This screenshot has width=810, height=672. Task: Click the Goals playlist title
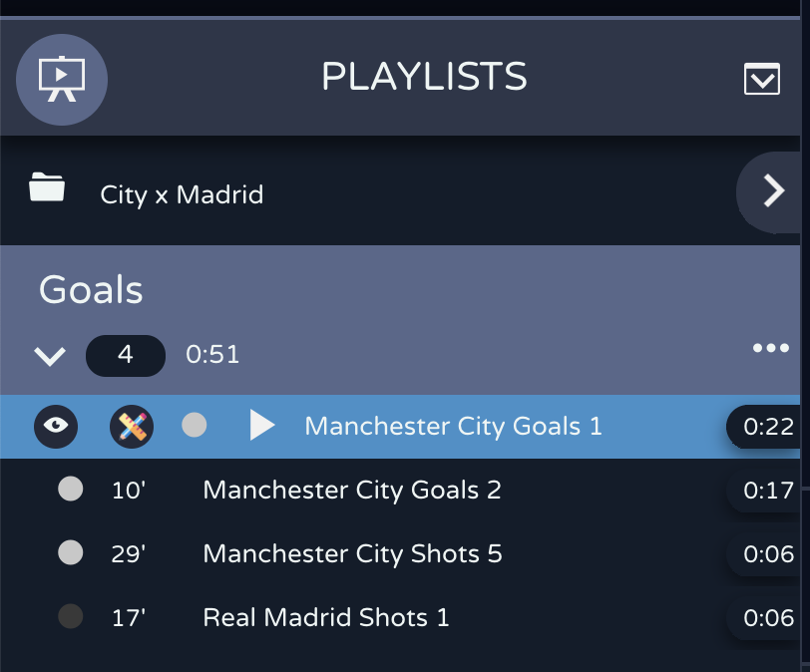click(x=91, y=289)
